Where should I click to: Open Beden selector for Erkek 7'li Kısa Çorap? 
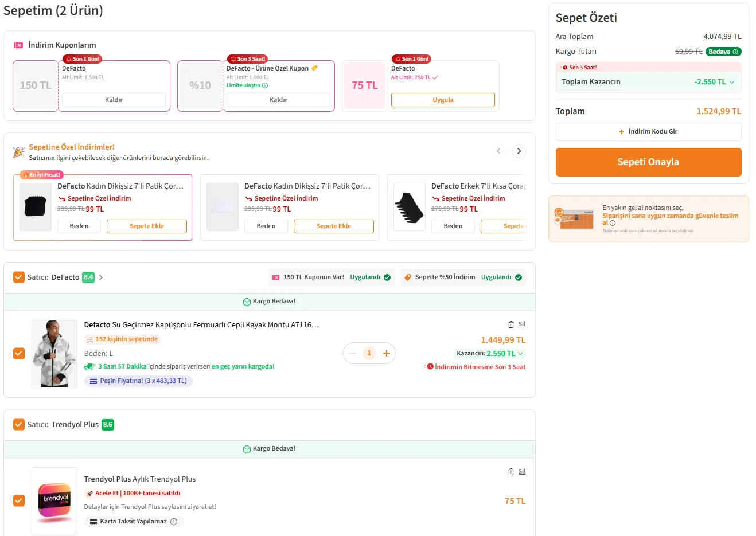[x=453, y=226]
